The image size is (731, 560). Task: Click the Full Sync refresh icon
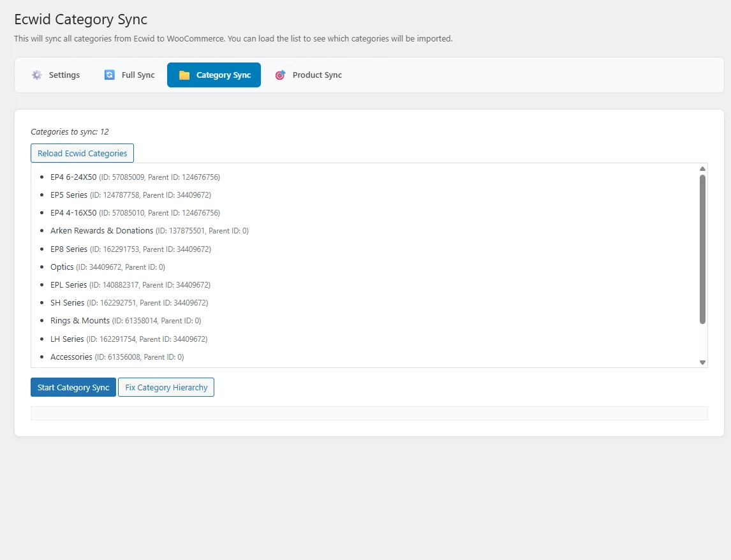click(110, 75)
